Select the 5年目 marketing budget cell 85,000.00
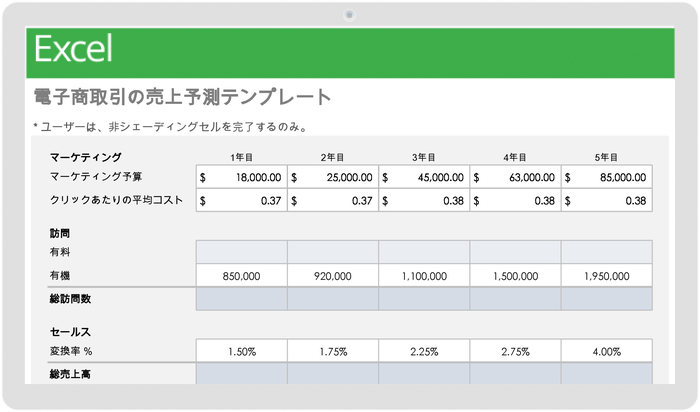Screen dimensions: 700x412 [607, 177]
